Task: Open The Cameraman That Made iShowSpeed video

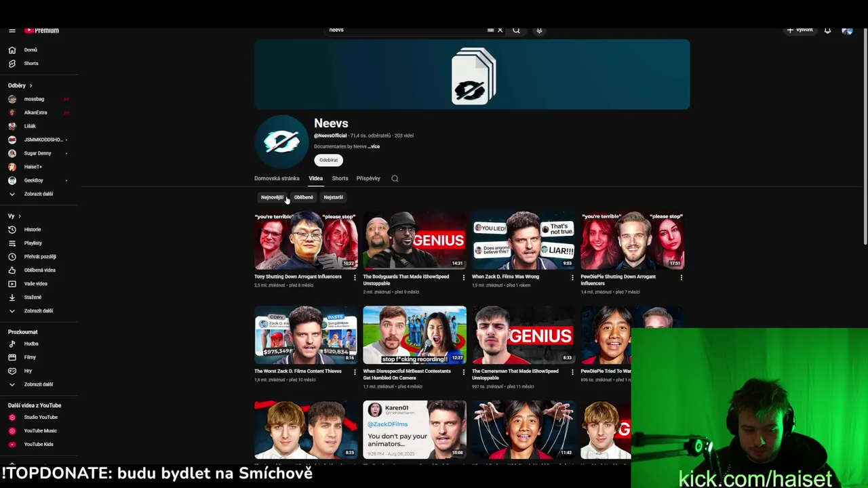Action: click(523, 335)
